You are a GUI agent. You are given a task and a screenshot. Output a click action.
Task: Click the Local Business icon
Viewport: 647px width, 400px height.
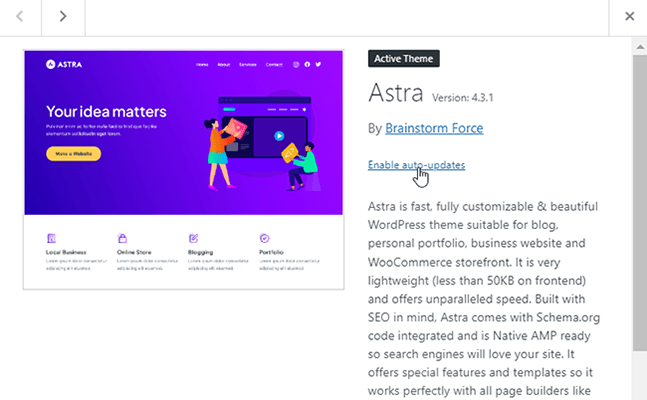point(51,238)
